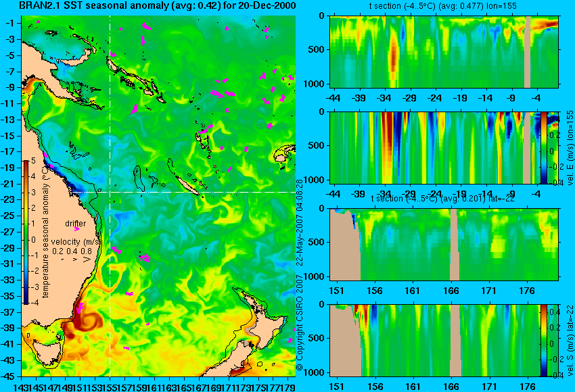Image resolution: width=575 pixels, height=392 pixels.
Task: Click the value '3' on SST color scale
Action: coord(33,193)
